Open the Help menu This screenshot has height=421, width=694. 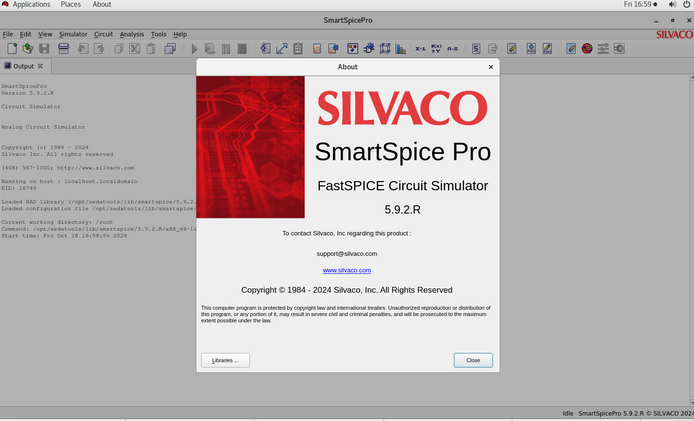pyautogui.click(x=180, y=34)
